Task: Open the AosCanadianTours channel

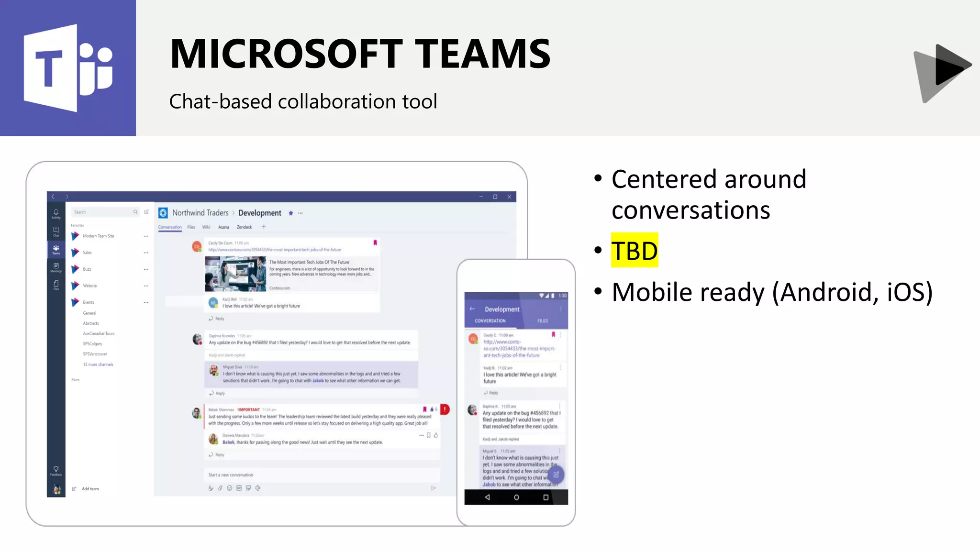Action: (99, 334)
